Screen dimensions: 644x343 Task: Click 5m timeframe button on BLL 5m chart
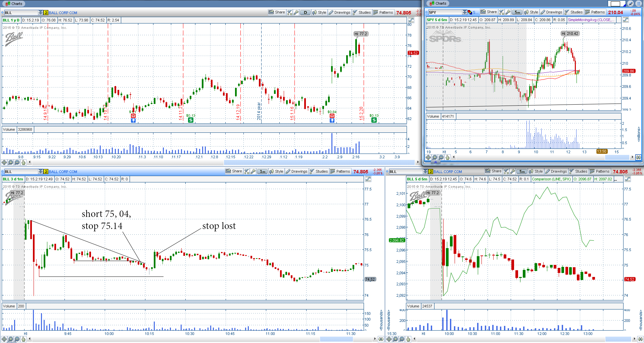[522, 171]
